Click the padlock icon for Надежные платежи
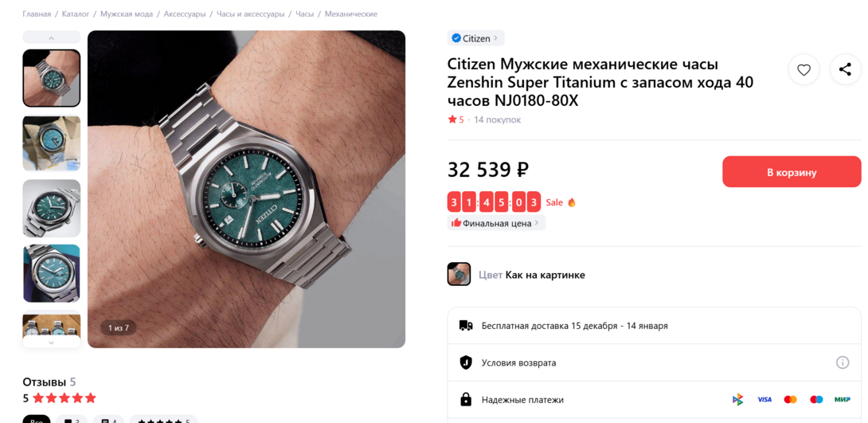Screen dimensions: 868x423 click(x=466, y=399)
